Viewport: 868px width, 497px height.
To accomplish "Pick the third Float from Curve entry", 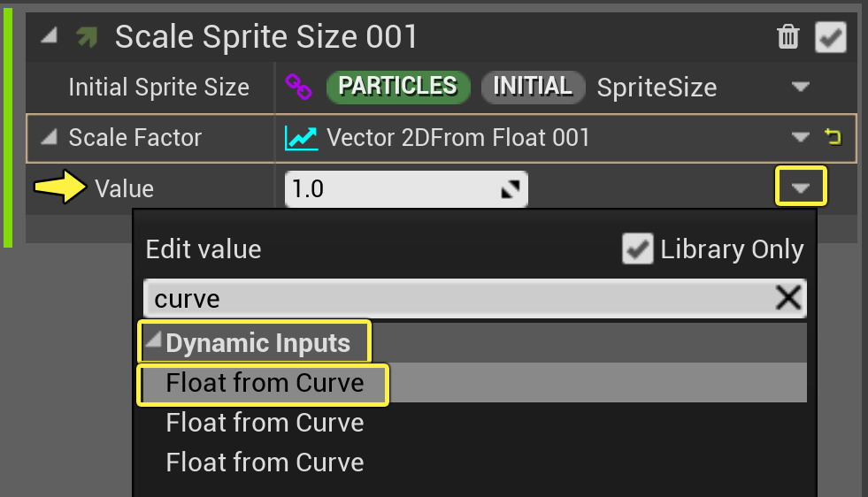I will [265, 463].
